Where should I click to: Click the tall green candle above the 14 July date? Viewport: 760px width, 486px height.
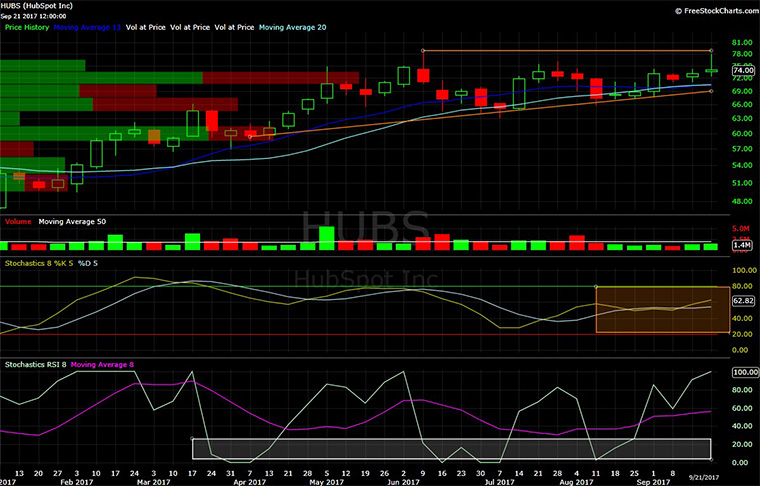pos(519,93)
